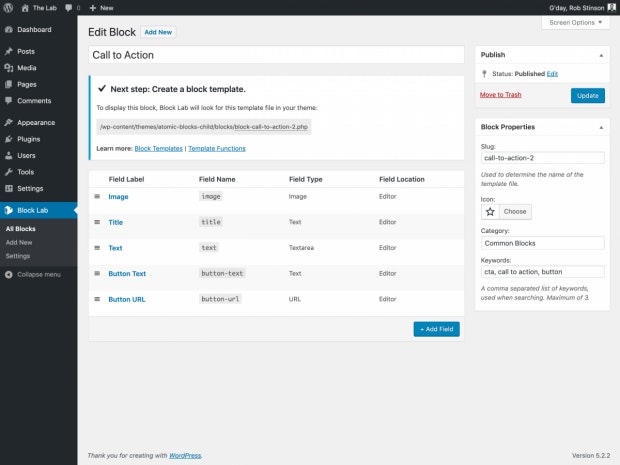
Task: Add a new field with Add Field
Action: coord(437,329)
